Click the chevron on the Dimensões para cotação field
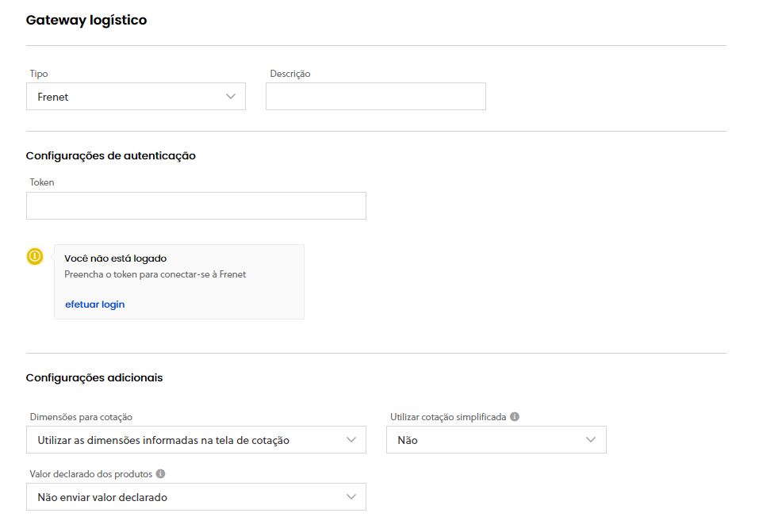Screen dimensions: 778x532 [x=354, y=439]
